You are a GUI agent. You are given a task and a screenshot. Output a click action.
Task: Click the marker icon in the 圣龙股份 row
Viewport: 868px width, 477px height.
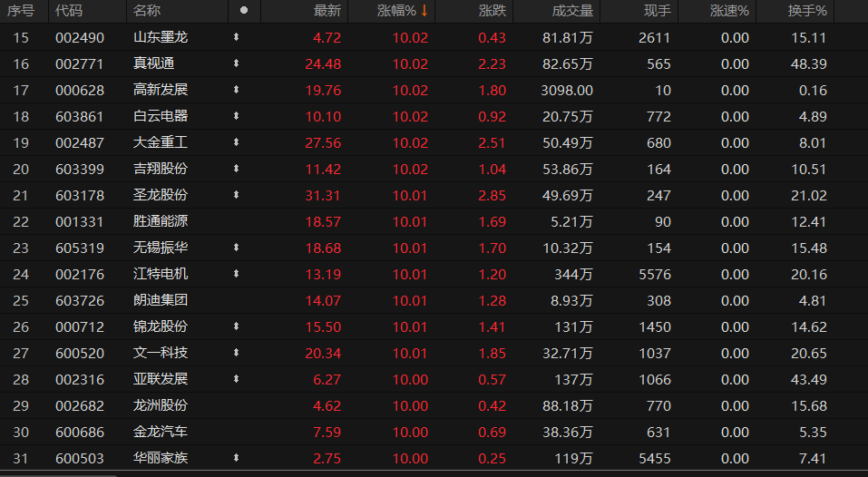[237, 195]
